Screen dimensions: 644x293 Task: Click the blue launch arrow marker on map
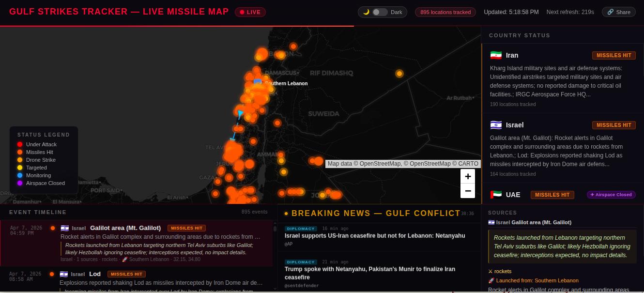240,113
